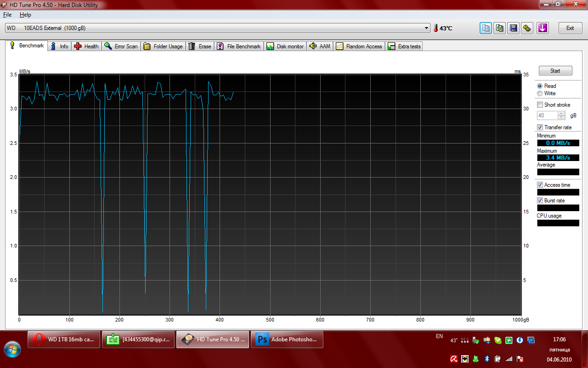Image resolution: width=588 pixels, height=368 pixels.
Task: Click the Avira umbrella tray icon
Action: tap(453, 358)
